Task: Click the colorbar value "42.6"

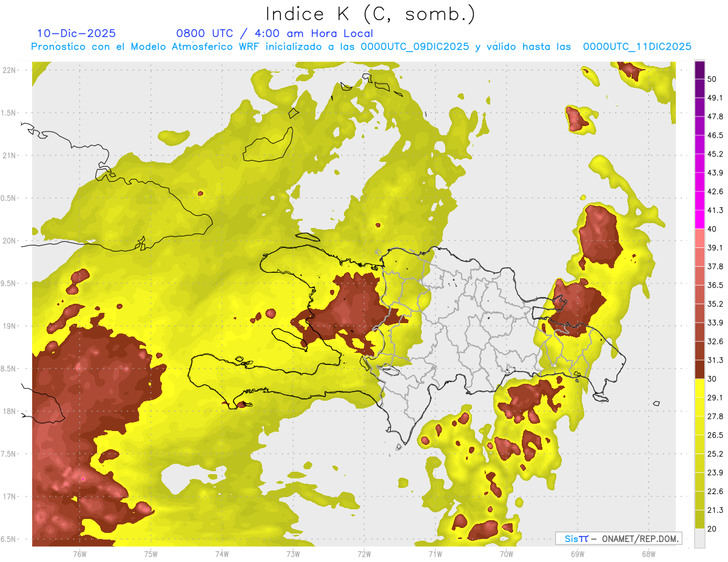Action: [x=715, y=192]
